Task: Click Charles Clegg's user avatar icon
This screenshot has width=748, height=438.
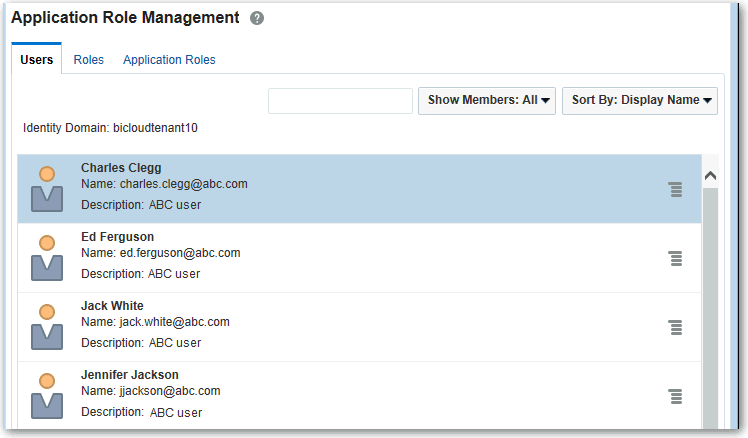Action: (x=47, y=189)
